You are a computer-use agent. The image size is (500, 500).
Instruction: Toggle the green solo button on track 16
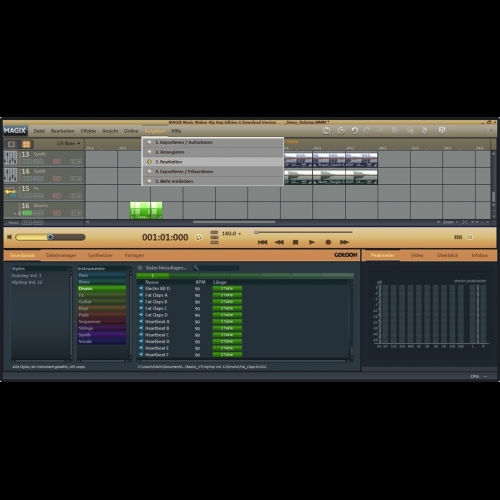click(x=27, y=213)
